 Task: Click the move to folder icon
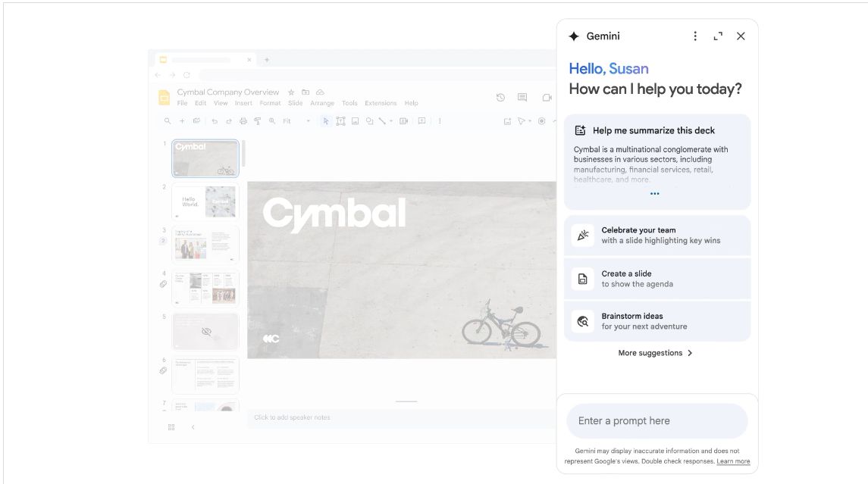point(306,92)
